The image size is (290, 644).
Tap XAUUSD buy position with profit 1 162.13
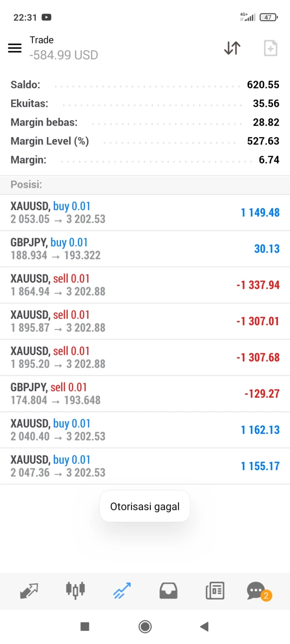tap(145, 430)
